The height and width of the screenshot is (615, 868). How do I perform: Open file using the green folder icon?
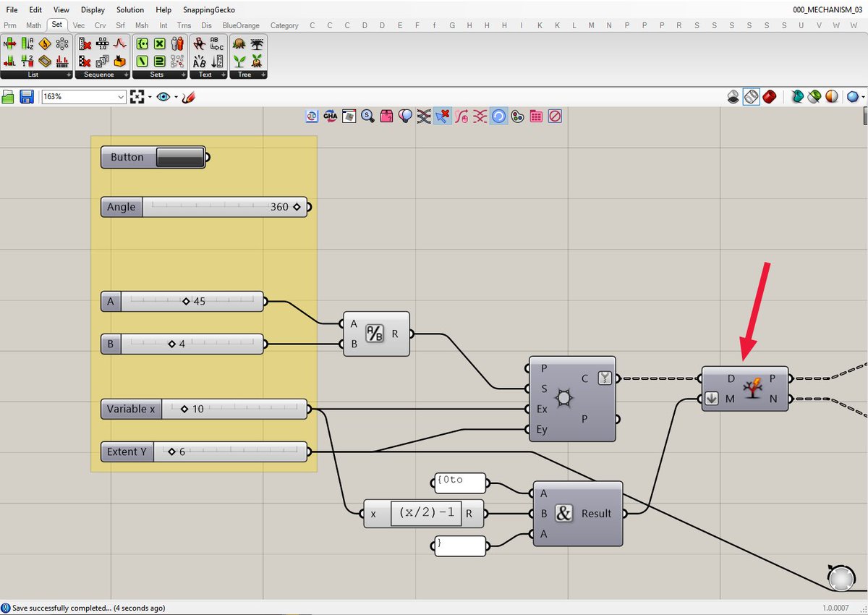[x=9, y=96]
